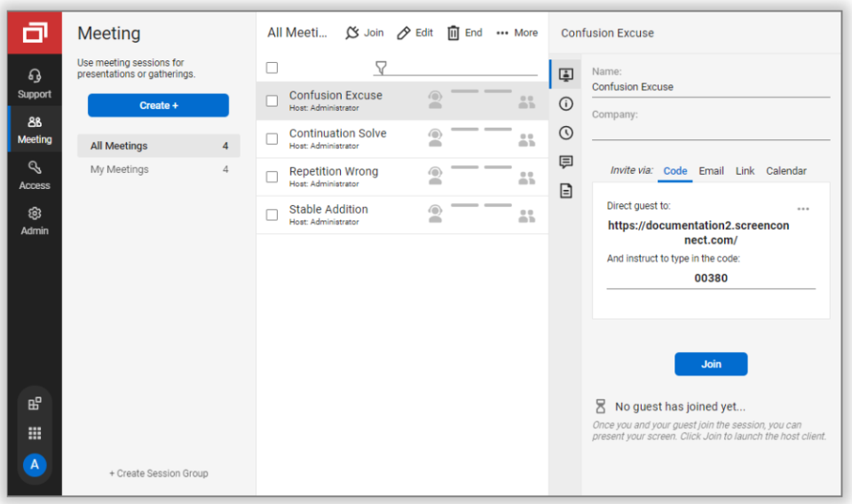
Task: Click the user avatar A icon
Action: pos(35,464)
